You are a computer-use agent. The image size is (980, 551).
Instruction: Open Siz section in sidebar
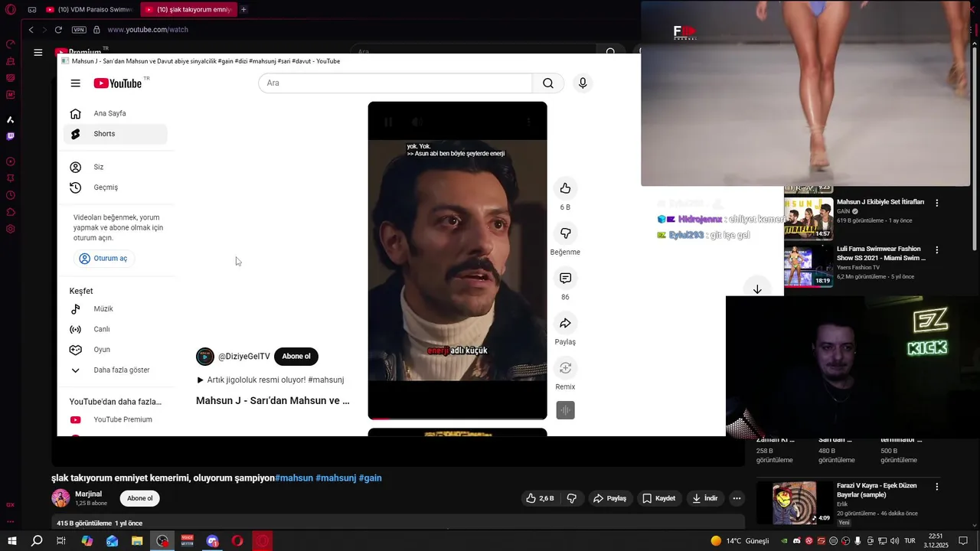115,167
